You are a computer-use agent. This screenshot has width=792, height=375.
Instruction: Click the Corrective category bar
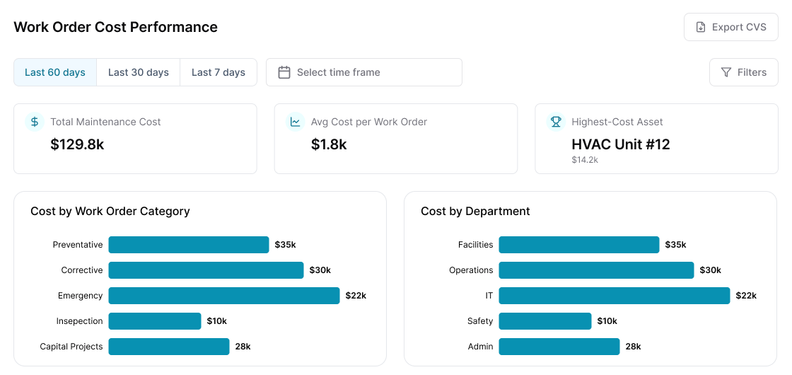click(206, 270)
